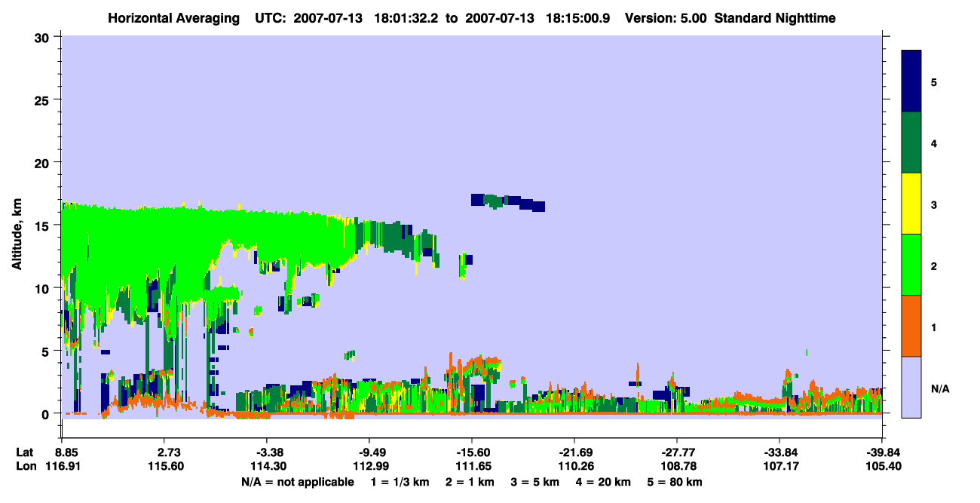
Task: Click the orange colorbar segment labeled 1
Action: [x=911, y=326]
